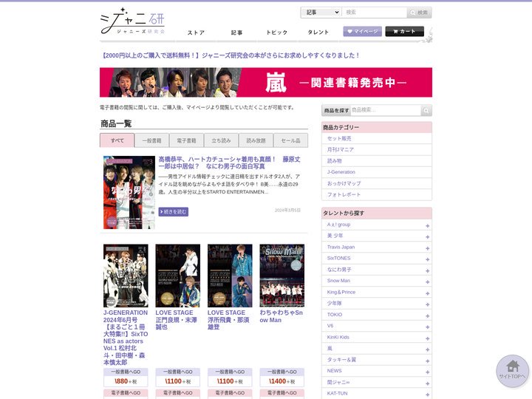Click the 2000円以上送料無料 notice link
Screen dimensions: 532x399
click(230, 55)
